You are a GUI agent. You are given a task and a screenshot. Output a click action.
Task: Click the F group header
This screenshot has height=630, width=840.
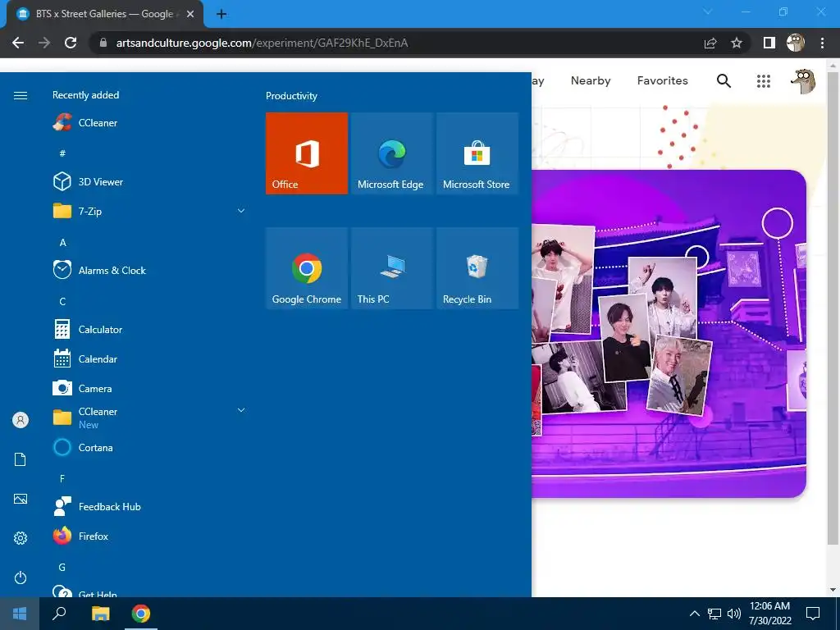(62, 478)
